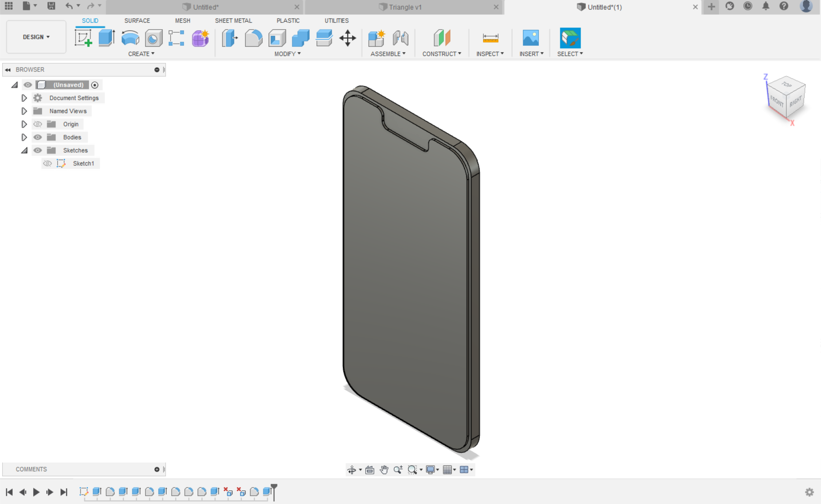Collapse the Sketches folder
Image resolution: width=821 pixels, height=504 pixels.
point(24,150)
